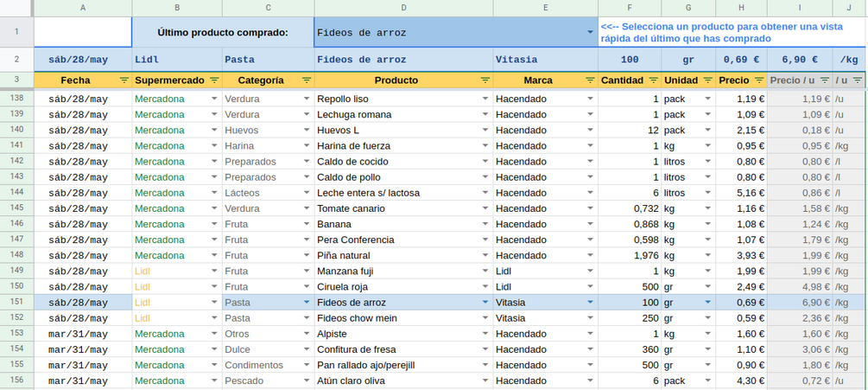Open the Fideos de arroz product selector dropdown
This screenshot has width=868, height=390.
coord(590,32)
